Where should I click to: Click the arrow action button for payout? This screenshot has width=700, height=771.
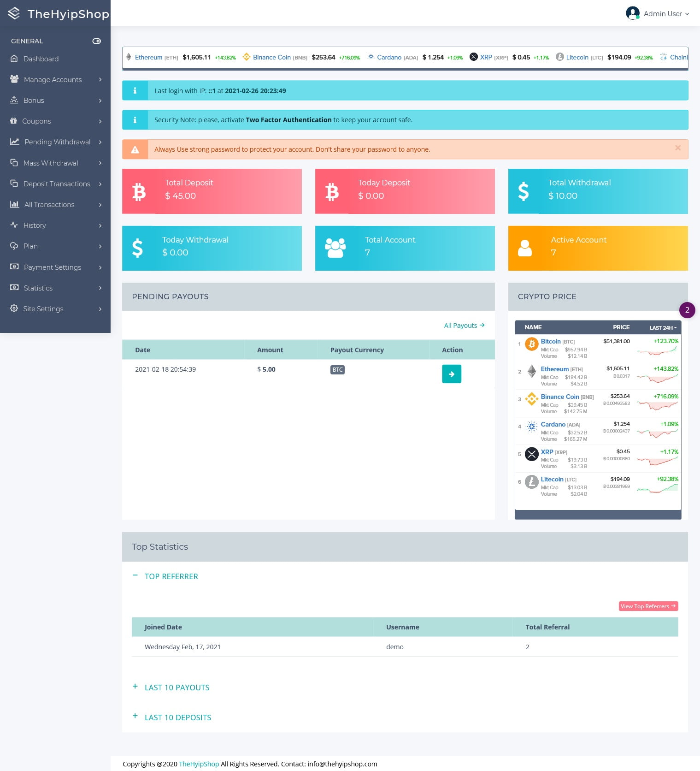[x=452, y=374]
